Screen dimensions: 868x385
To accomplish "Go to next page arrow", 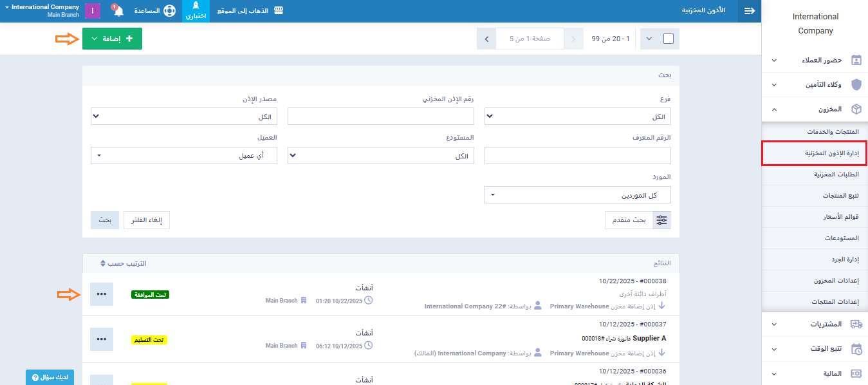I will 486,39.
